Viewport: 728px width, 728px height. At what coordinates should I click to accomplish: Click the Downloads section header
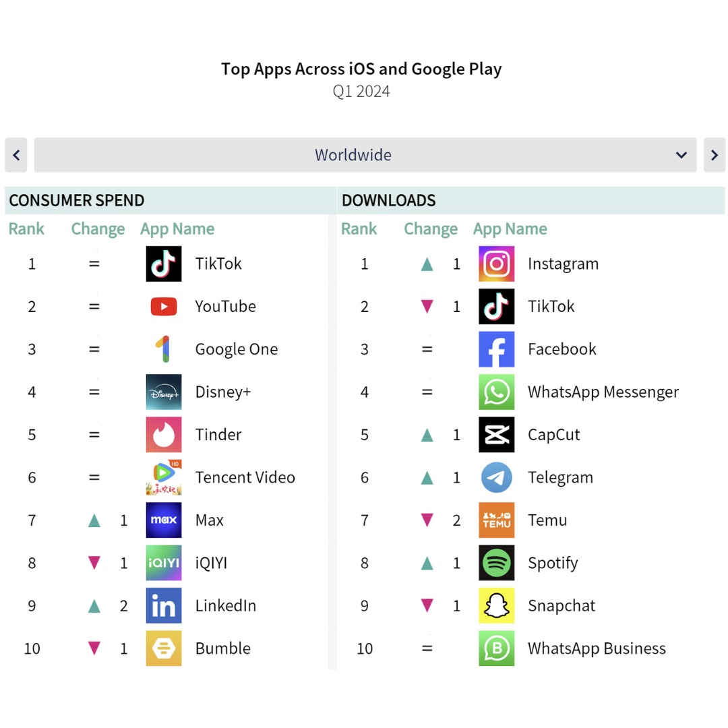(x=389, y=201)
